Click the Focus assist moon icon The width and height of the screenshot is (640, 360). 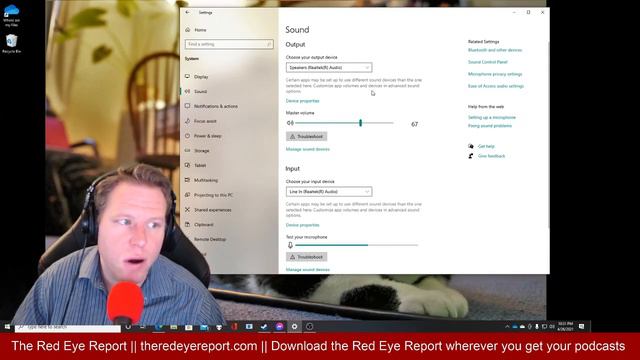(187, 121)
